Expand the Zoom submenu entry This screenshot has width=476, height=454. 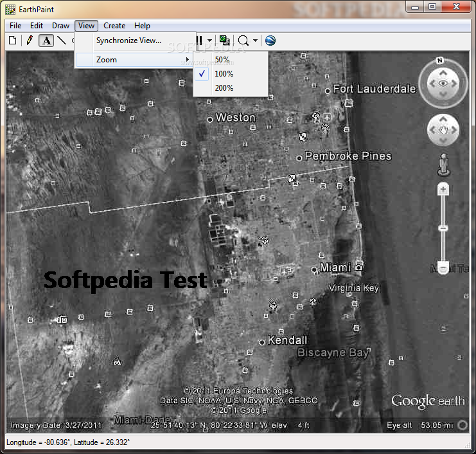click(x=134, y=60)
